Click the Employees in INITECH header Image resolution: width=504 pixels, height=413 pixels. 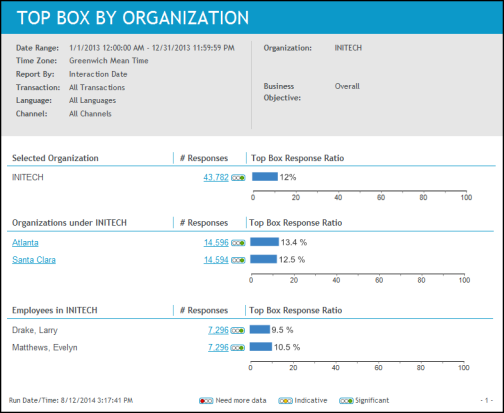55,310
